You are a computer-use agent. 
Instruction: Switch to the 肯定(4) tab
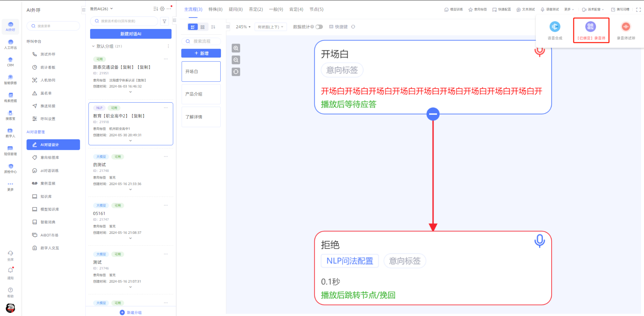(296, 9)
